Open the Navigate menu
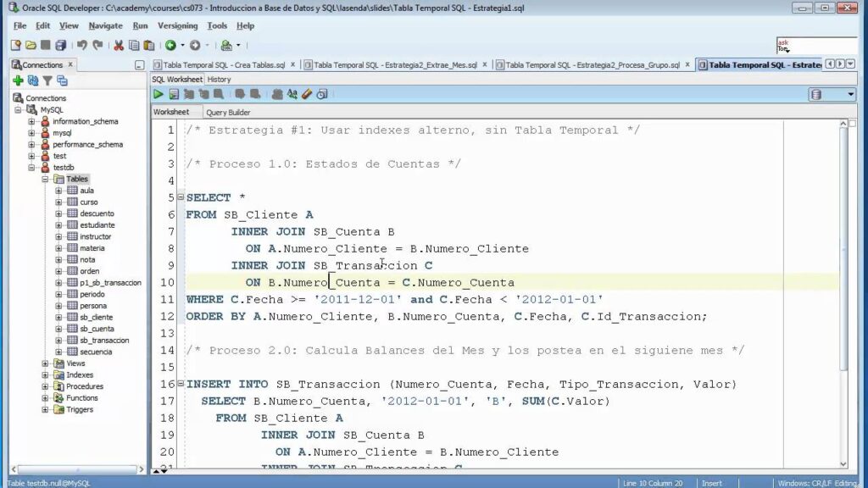Image resolution: width=868 pixels, height=488 pixels. tap(105, 26)
